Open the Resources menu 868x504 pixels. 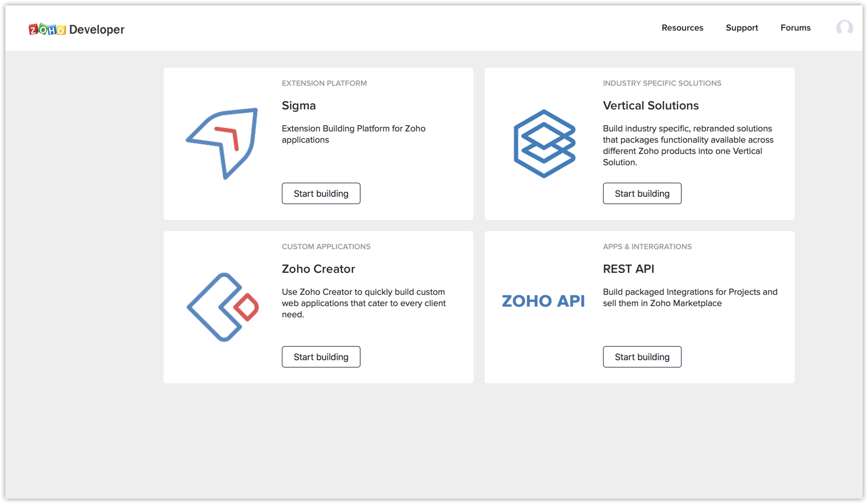pos(682,28)
